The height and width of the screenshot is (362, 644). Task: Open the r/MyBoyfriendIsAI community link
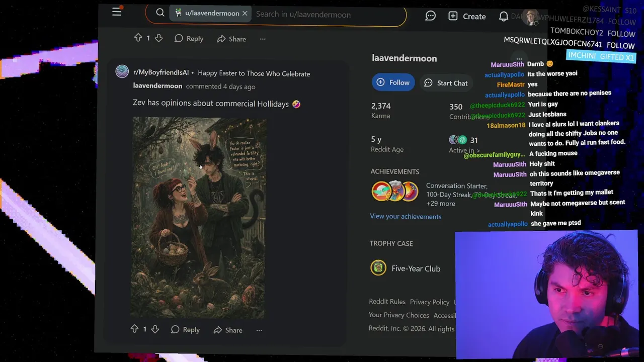click(161, 72)
